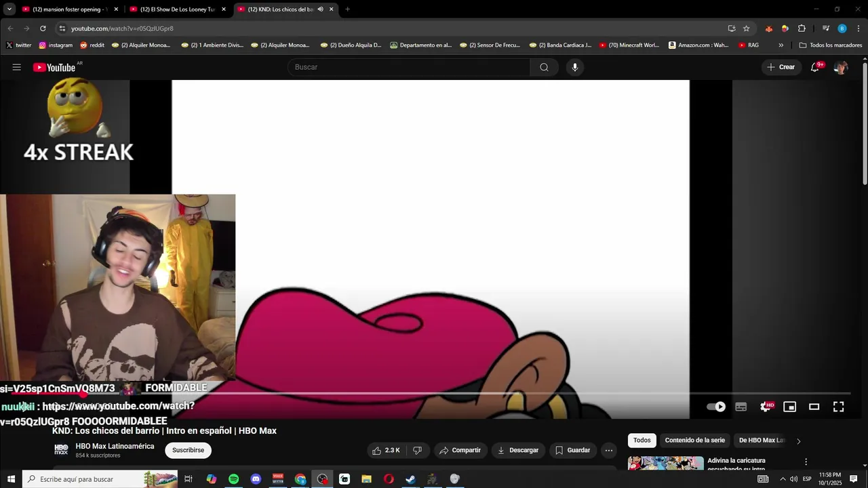Screen dimensions: 868x488
Task: Enter full screen on the video
Action: point(839,407)
